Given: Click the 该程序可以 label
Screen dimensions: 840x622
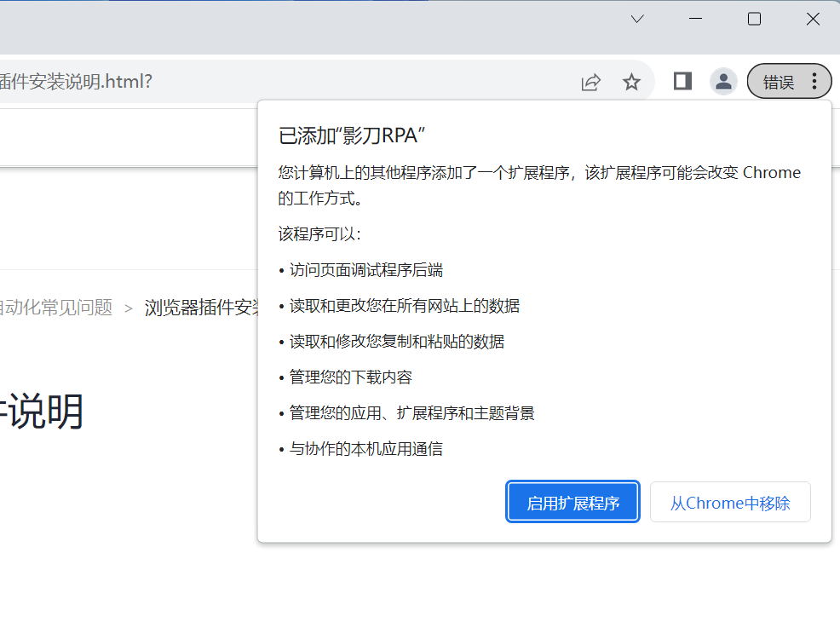Looking at the screenshot, I should [319, 234].
